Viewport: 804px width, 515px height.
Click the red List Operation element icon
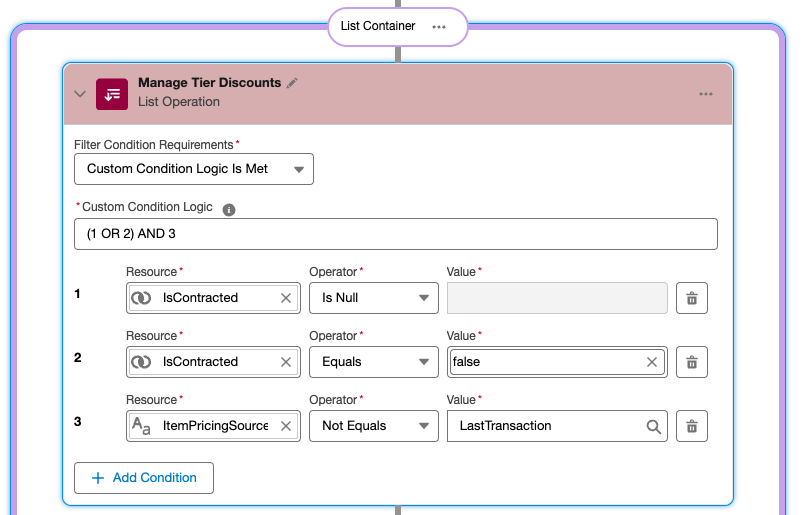click(111, 93)
